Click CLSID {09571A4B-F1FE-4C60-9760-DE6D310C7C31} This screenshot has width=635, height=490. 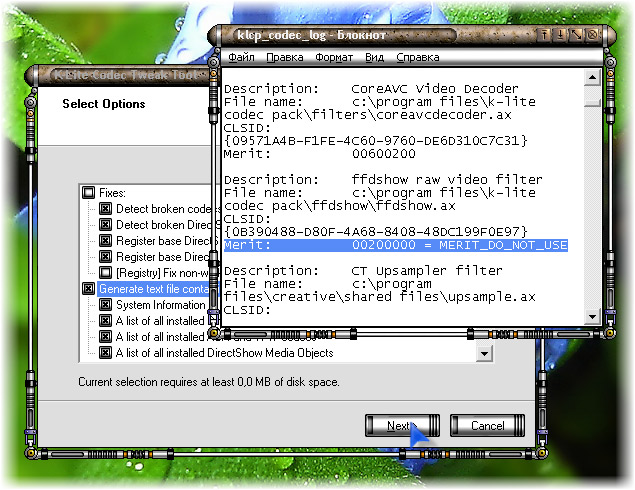point(375,141)
